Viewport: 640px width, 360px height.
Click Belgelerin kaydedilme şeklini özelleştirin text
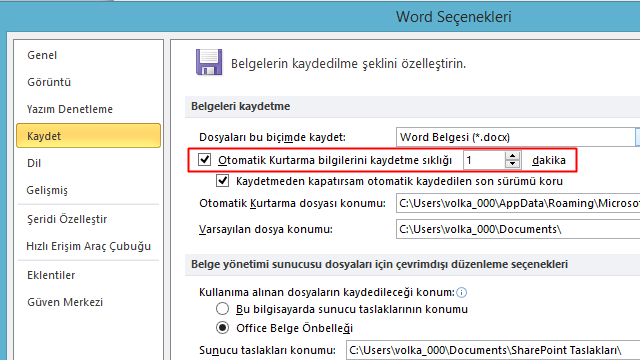[348, 64]
